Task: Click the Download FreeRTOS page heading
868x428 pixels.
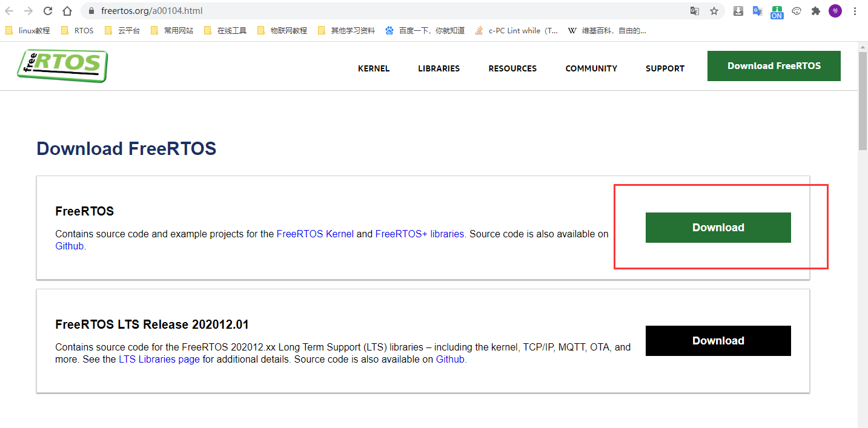Action: click(126, 148)
